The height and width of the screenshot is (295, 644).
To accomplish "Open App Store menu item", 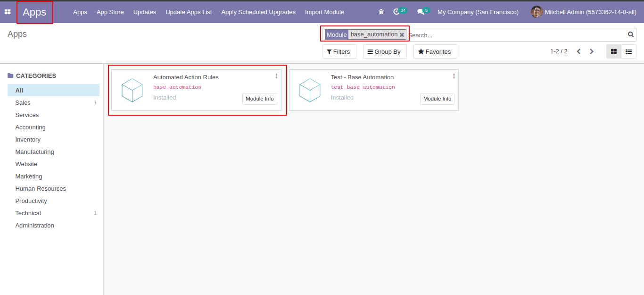I will click(x=110, y=12).
